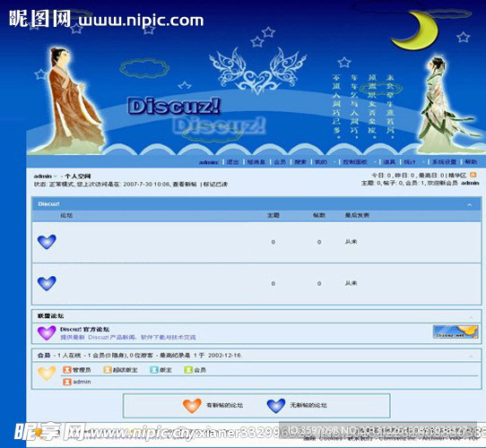Screen dimensions: 486x448
Task: Click the icon beside online user admin
Action: [x=67, y=382]
